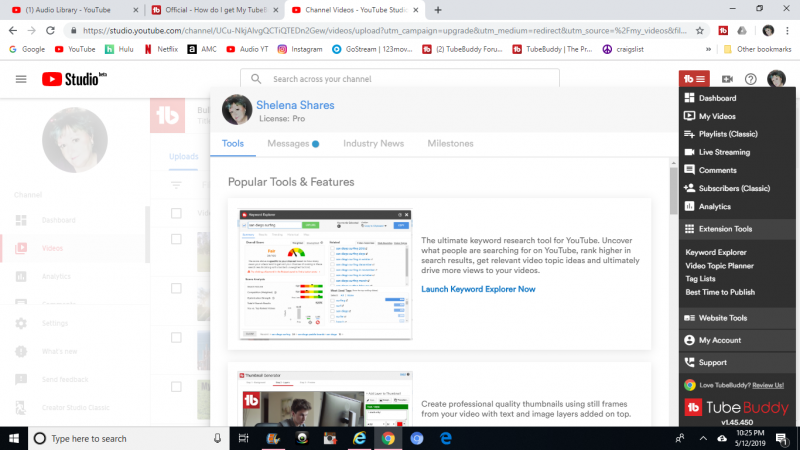Click the Help question mark icon

click(x=750, y=79)
